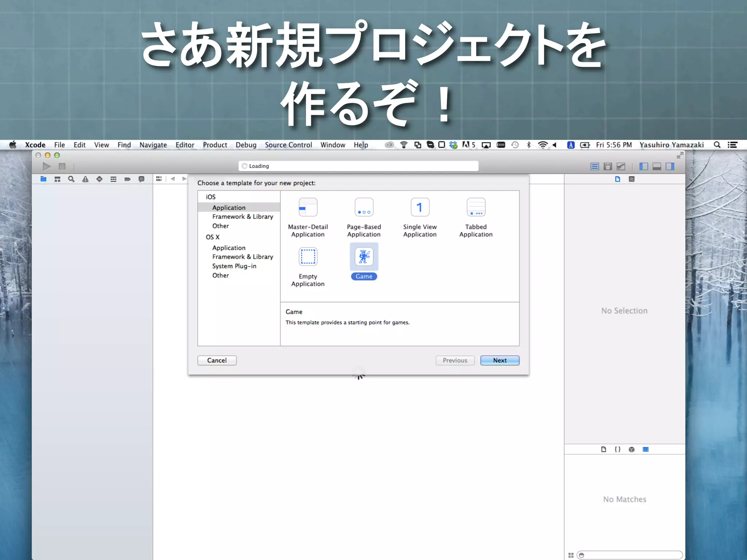This screenshot has width=747, height=560.
Task: Open the Code Snippet library braces icon
Action: [618, 449]
